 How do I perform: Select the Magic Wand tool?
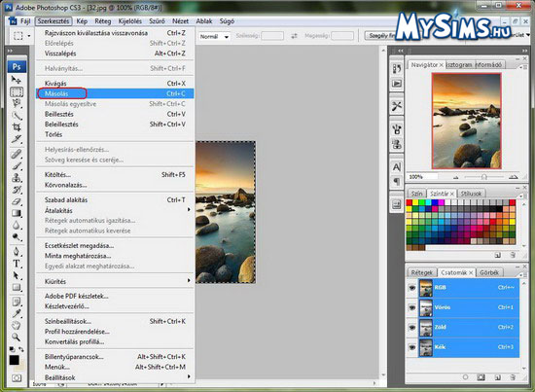(17, 116)
